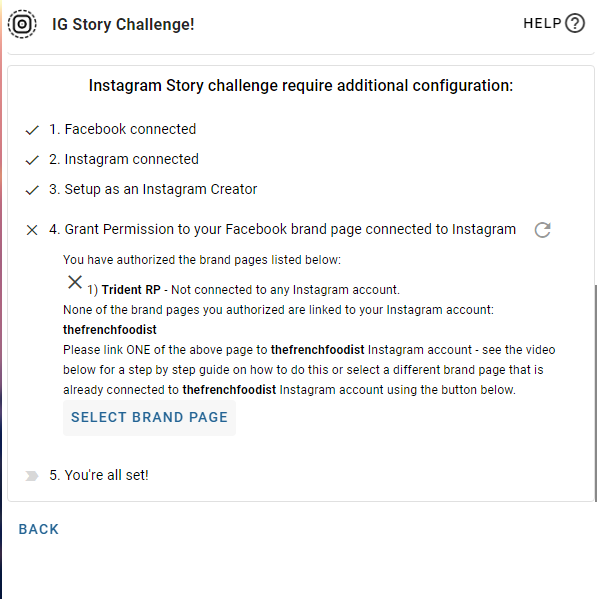Click the refresh icon beside step 4
601x599 pixels.
(543, 230)
